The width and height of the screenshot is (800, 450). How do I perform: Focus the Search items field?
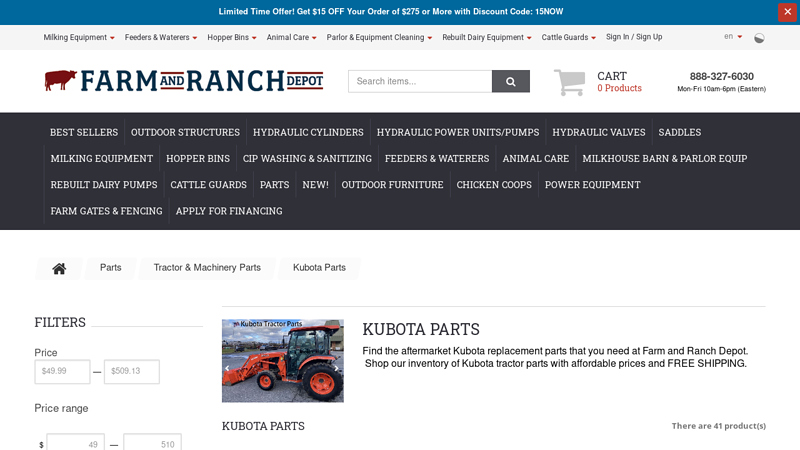[x=420, y=81]
